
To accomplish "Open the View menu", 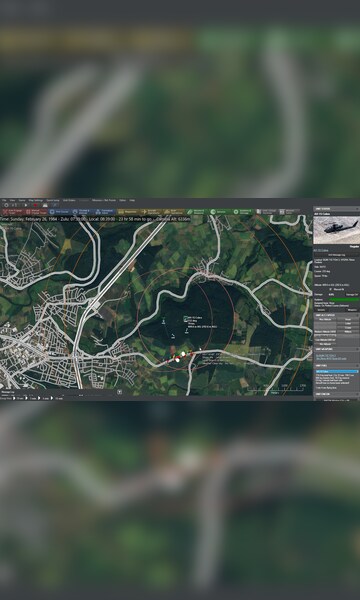I will click(x=12, y=200).
